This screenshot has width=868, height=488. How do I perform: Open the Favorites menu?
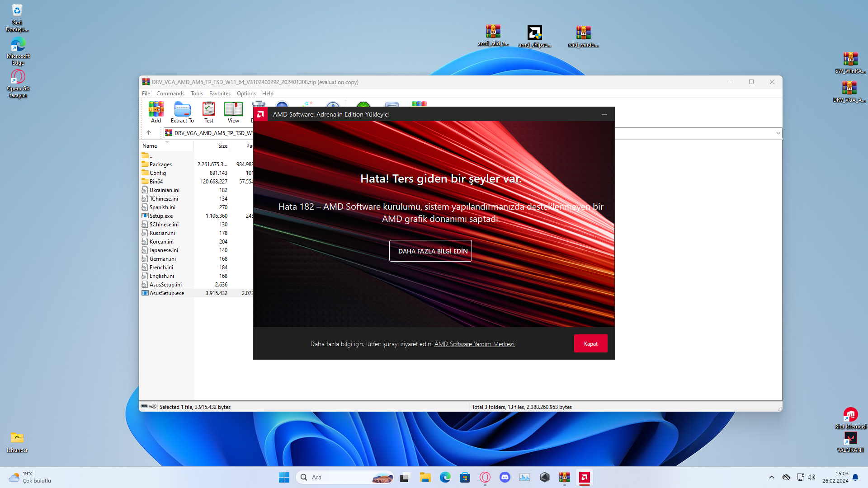click(x=220, y=94)
